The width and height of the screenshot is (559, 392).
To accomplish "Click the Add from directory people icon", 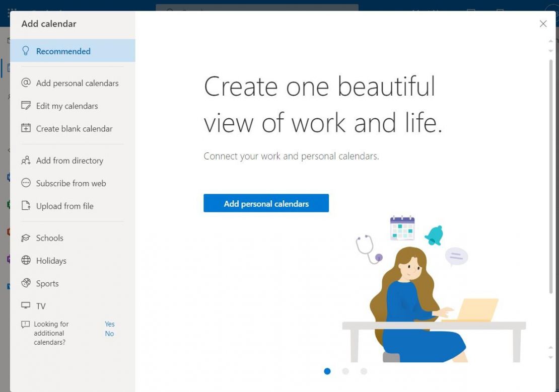I will (26, 160).
